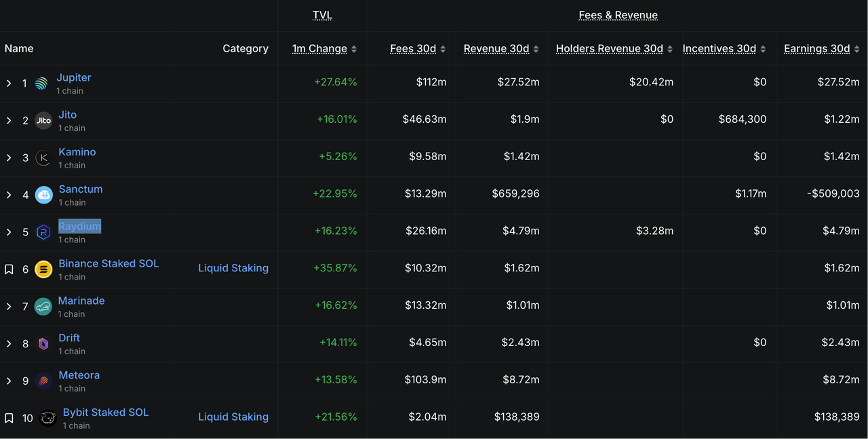This screenshot has width=868, height=439.
Task: Select Bybit's $2.04m fees value
Action: pyautogui.click(x=427, y=417)
